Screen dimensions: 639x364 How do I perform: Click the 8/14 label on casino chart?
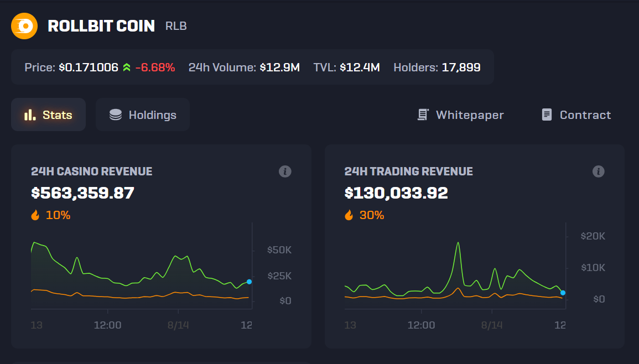pos(178,325)
